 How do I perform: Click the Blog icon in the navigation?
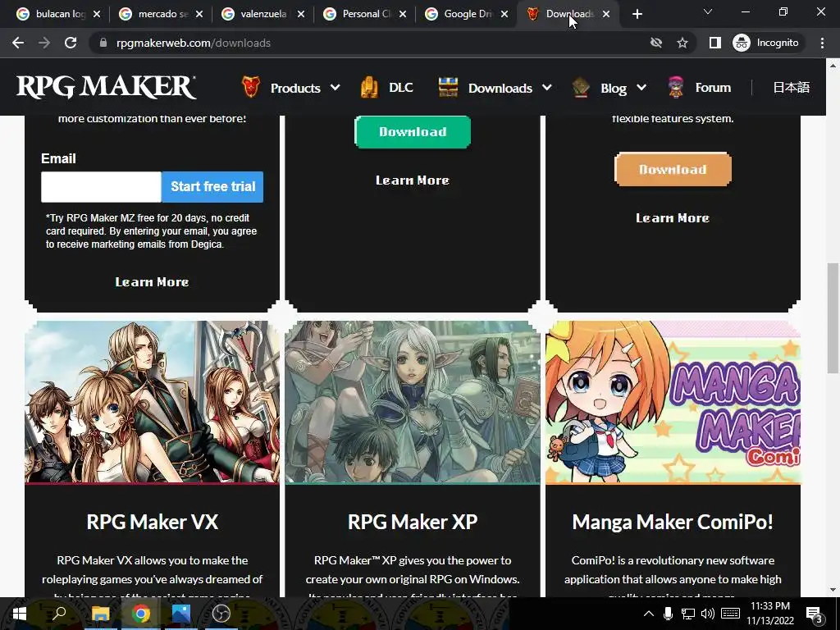click(x=581, y=87)
